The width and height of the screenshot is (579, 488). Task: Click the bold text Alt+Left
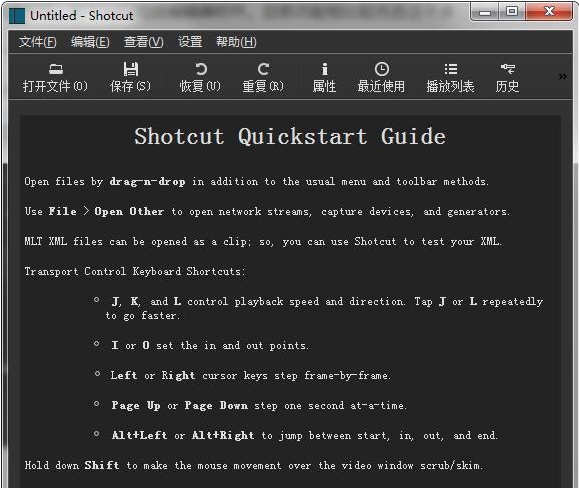coord(139,436)
